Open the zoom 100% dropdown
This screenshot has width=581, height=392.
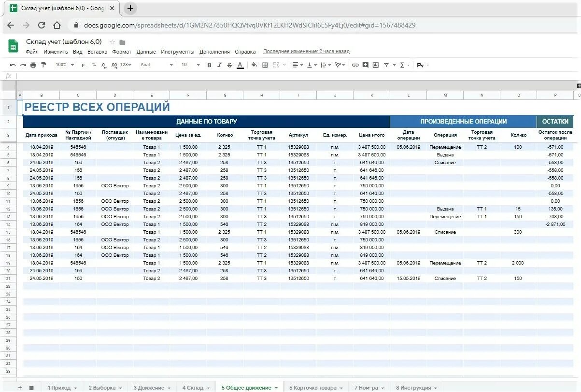point(65,65)
